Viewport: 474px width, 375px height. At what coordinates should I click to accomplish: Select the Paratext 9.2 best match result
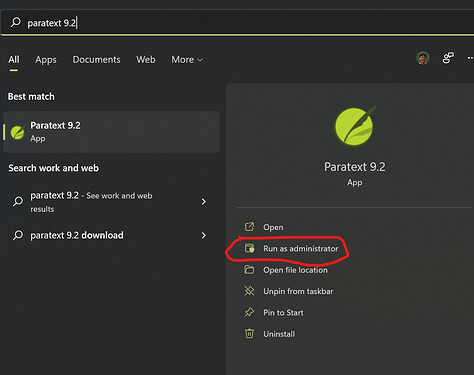point(111,132)
